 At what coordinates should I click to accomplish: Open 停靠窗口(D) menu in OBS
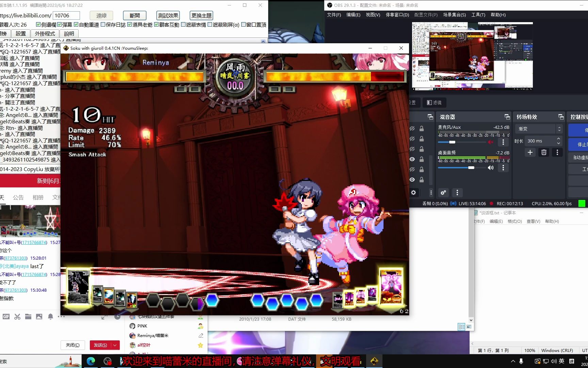pos(397,15)
